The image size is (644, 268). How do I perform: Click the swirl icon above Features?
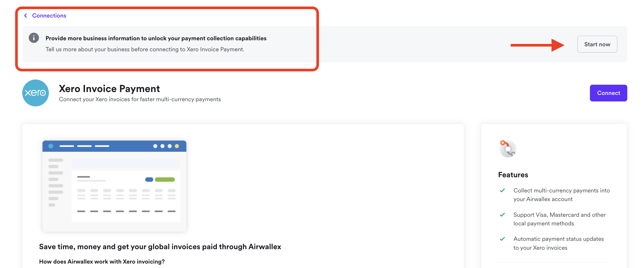[x=508, y=149]
